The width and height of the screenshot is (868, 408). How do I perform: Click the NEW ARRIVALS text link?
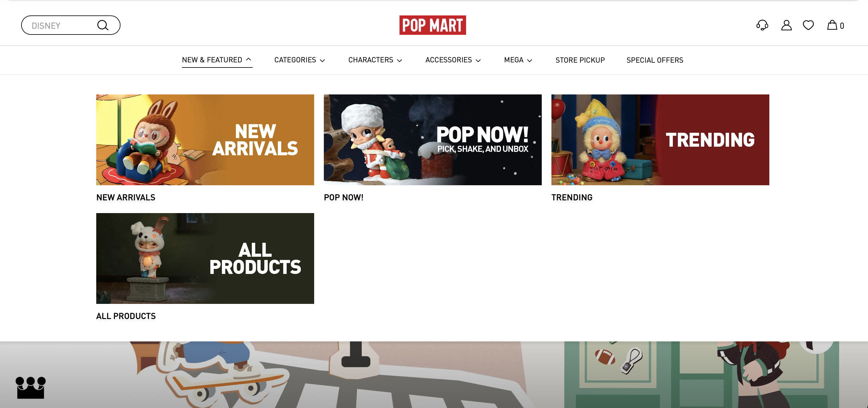point(126,197)
